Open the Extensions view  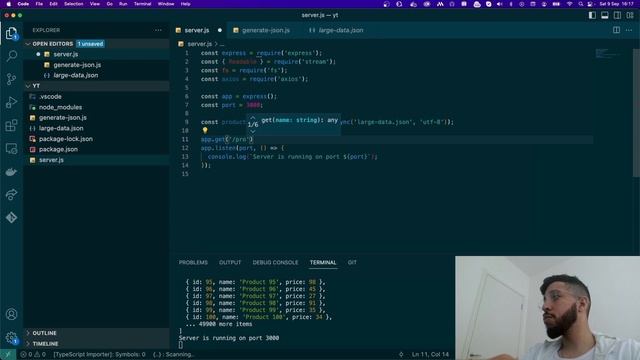11,125
